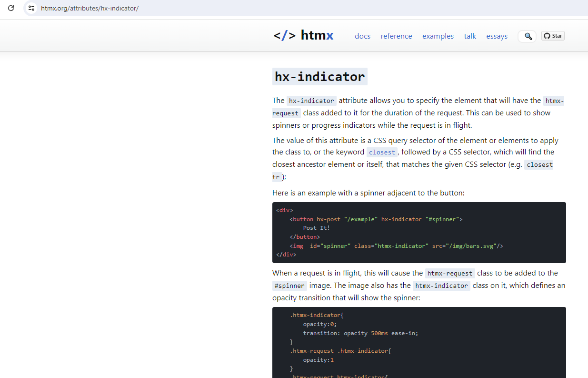
Task: Click the CSS line "opacity:0;"
Action: click(320, 324)
